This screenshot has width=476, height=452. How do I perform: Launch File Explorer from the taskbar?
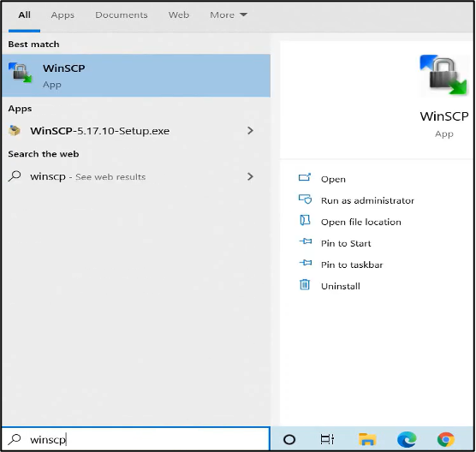click(367, 439)
